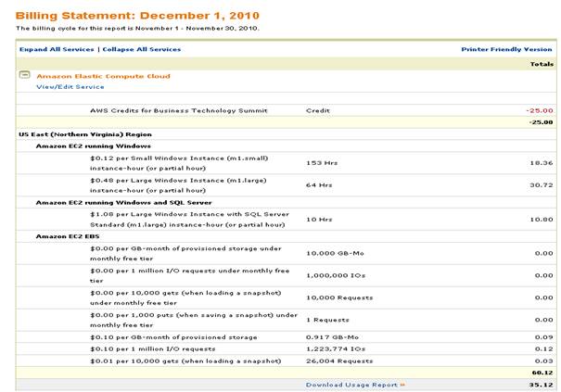Open the Amazon Elastic Compute Cloud link
Viewport: 561px width, 392px height.
(104, 76)
